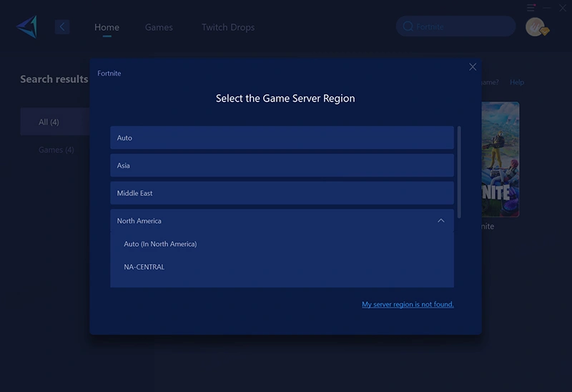This screenshot has width=572, height=392.
Task: Click the region list scrollbar
Action: point(459,172)
